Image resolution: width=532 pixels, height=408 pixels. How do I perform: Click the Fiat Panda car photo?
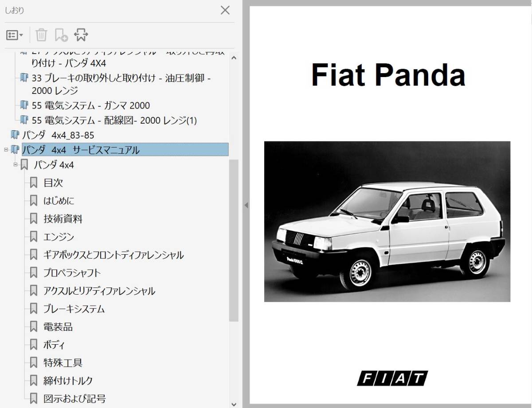coord(387,221)
